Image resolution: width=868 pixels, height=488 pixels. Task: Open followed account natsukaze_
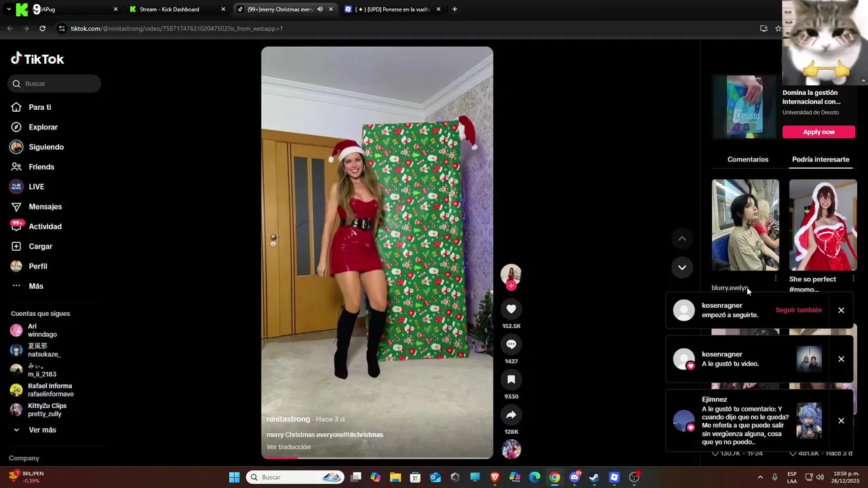point(35,350)
